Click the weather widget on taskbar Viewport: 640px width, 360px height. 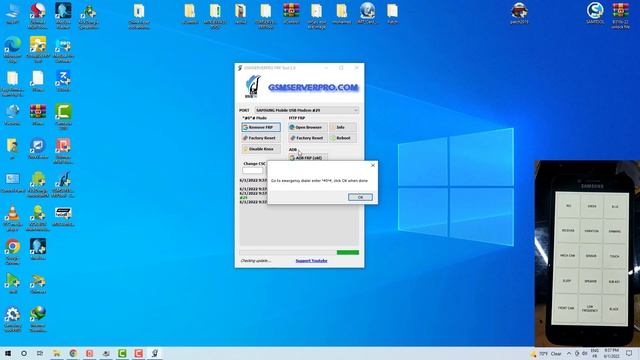[x=546, y=353]
